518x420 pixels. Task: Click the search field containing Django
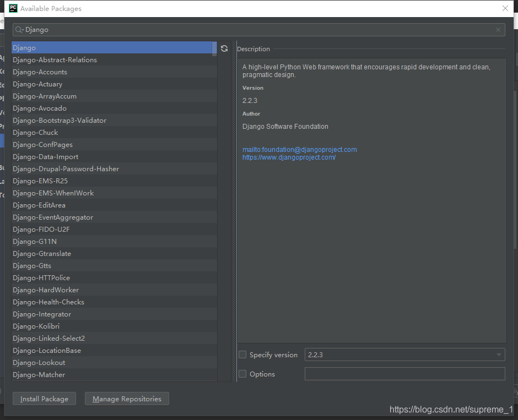(258, 30)
